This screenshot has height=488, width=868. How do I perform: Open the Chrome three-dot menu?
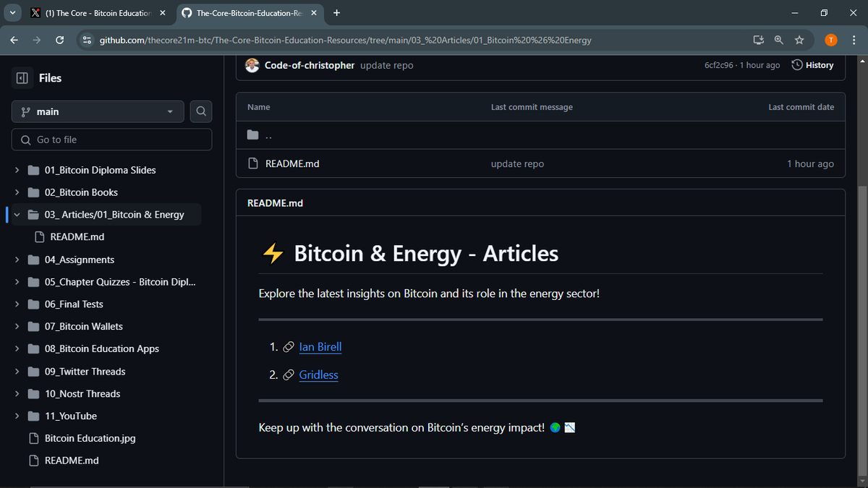[x=854, y=40]
